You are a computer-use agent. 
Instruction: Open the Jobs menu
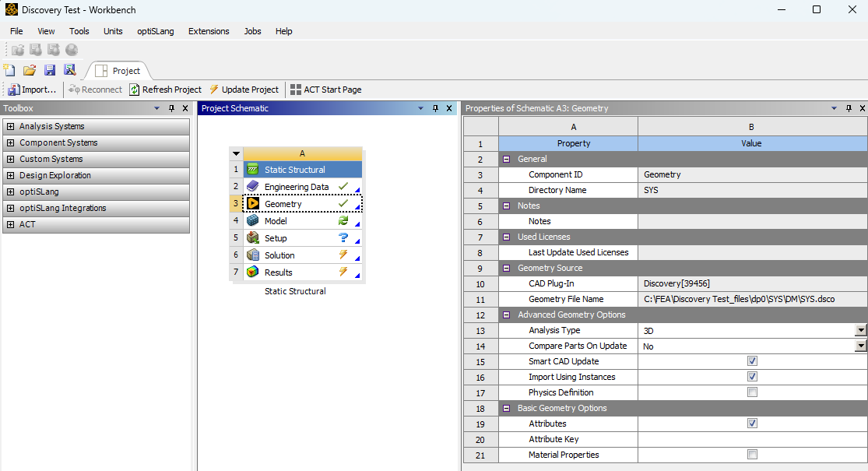coord(252,31)
